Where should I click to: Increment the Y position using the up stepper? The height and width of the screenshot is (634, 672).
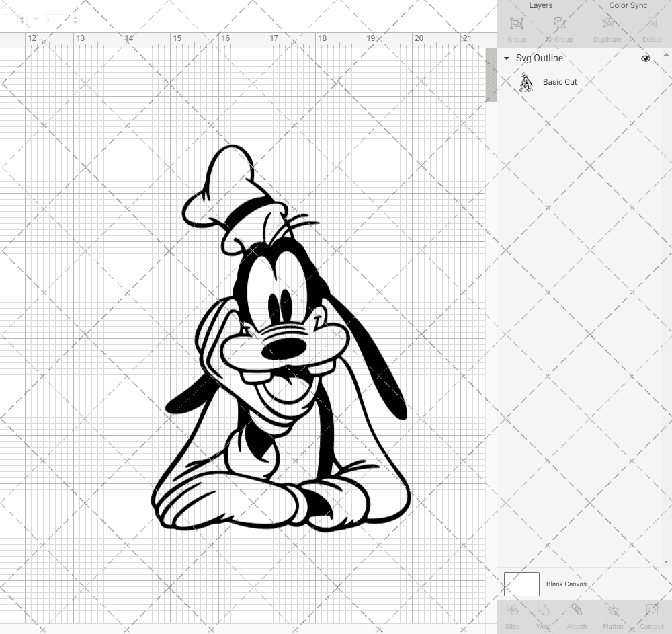[75, 18]
